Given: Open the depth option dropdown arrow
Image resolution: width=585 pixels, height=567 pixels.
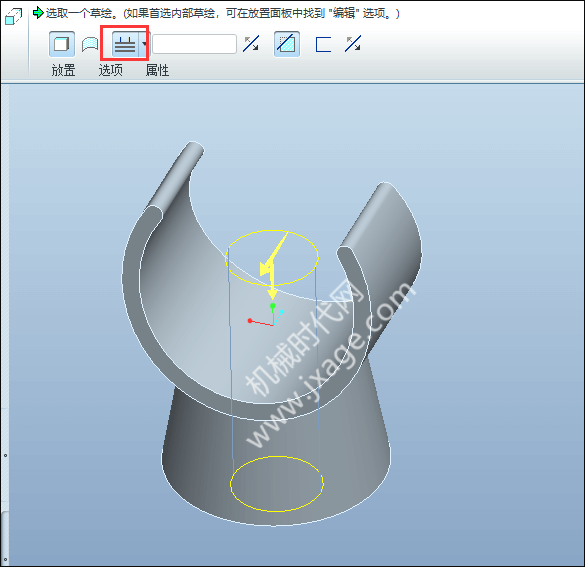Looking at the screenshot, I should point(144,44).
